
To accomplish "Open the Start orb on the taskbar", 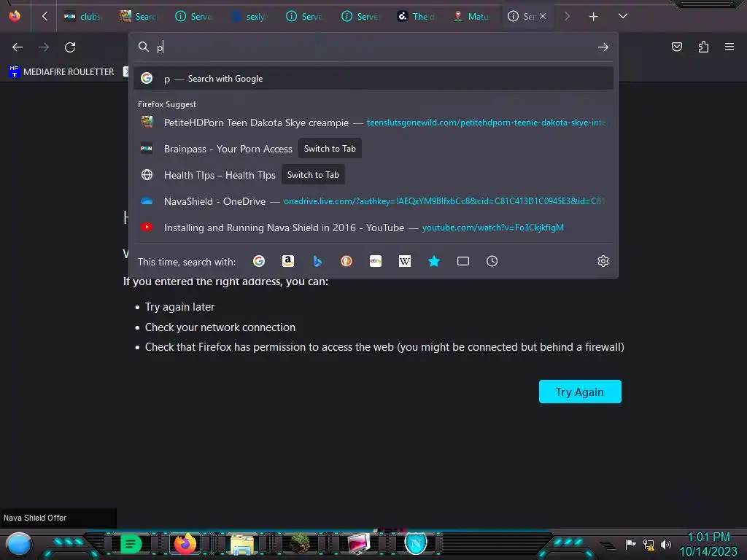I will click(18, 544).
